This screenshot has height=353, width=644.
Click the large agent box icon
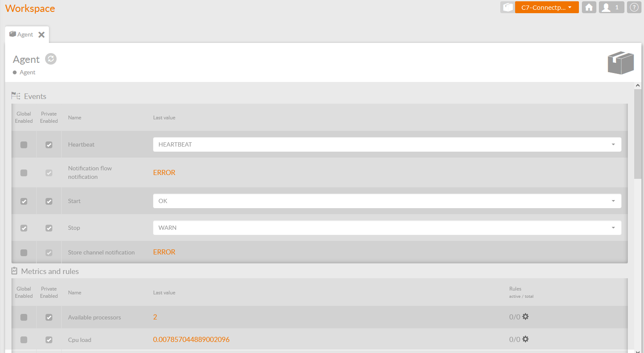(621, 63)
